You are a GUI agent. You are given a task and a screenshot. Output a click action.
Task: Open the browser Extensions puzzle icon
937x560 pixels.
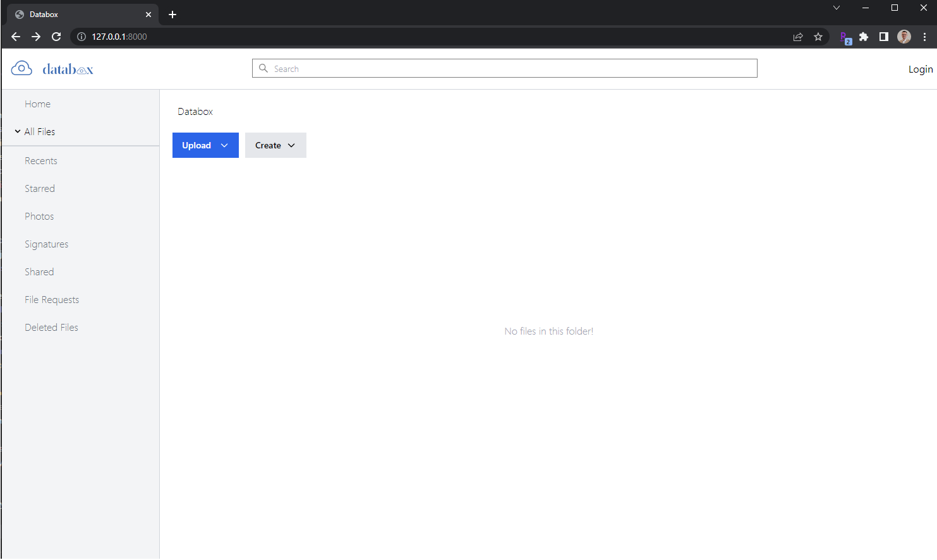864,37
